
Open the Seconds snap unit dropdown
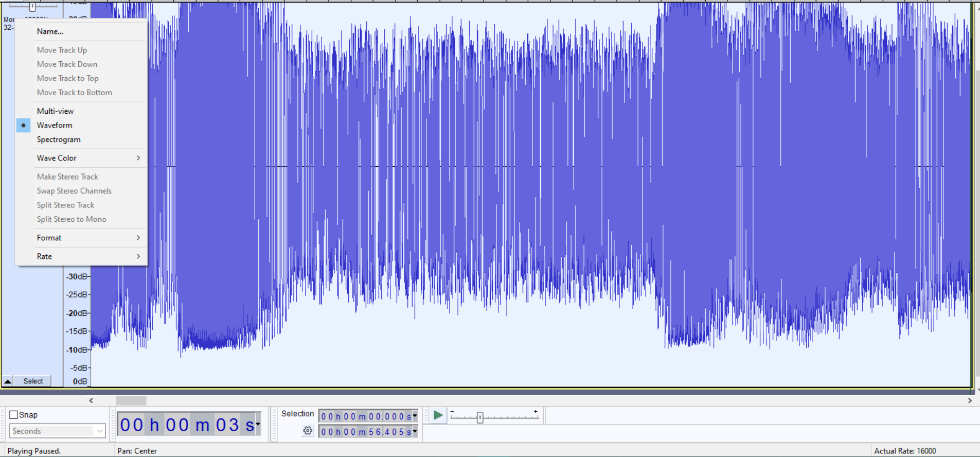click(58, 431)
